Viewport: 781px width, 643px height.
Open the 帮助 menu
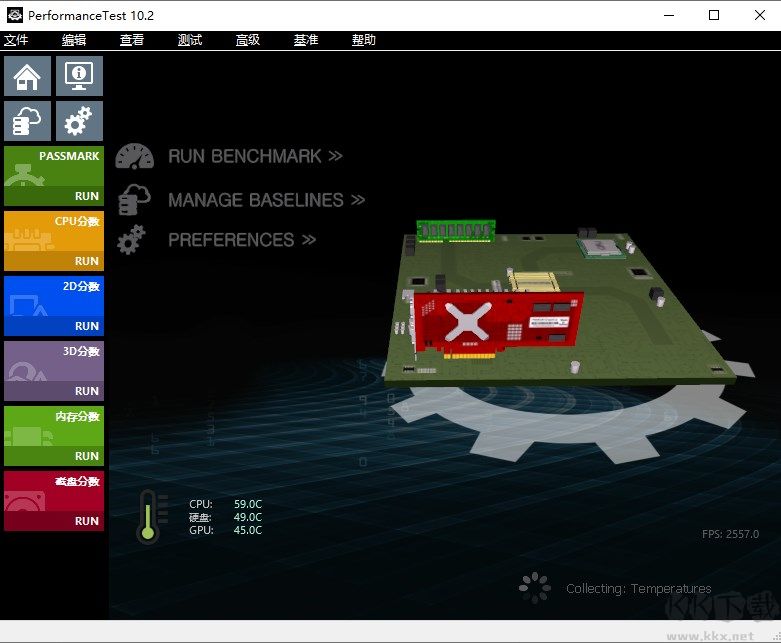364,40
